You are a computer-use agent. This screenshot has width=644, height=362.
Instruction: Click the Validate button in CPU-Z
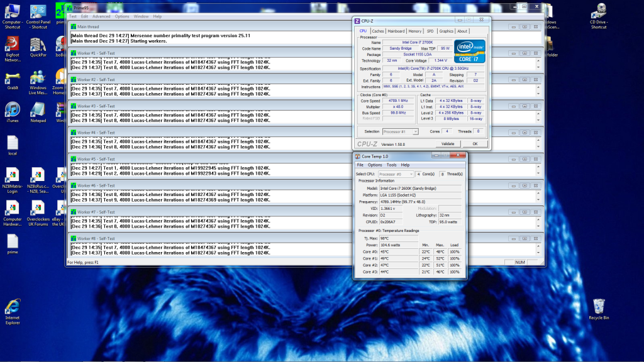click(x=449, y=143)
